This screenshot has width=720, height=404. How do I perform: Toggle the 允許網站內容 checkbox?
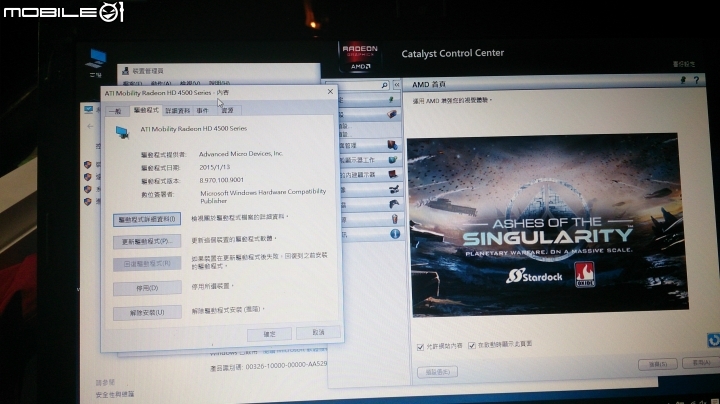point(420,347)
